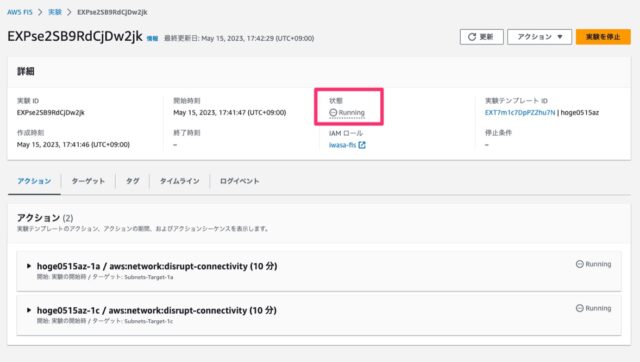Screen dimensions: 640x362
Task: Switch to the タイムライン tab
Action: coord(180,181)
